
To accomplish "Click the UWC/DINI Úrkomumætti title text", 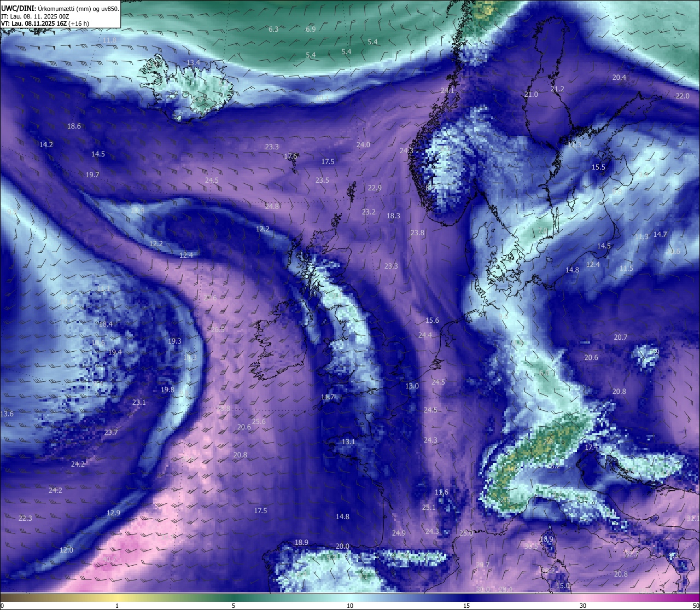I will point(60,8).
